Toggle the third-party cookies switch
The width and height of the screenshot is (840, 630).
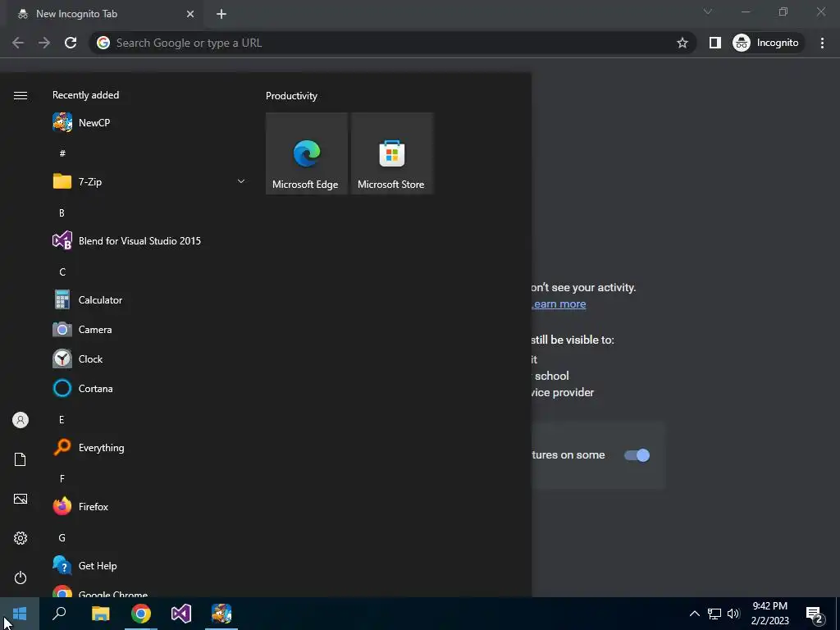click(637, 455)
